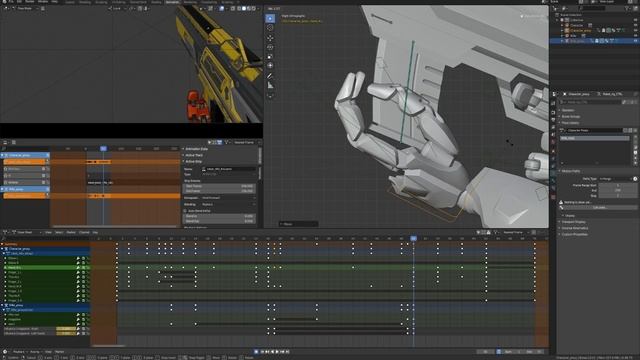Screen dimensions: 640x360
Task: Click wrench icon on Hand_IK.L channel
Action: pos(78,267)
